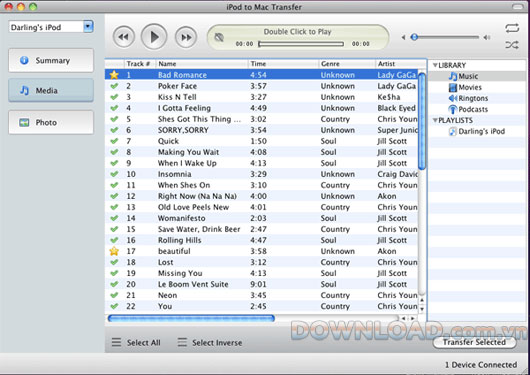This screenshot has width=530, height=375.
Task: Toggle the shuffle icon
Action: (x=512, y=45)
